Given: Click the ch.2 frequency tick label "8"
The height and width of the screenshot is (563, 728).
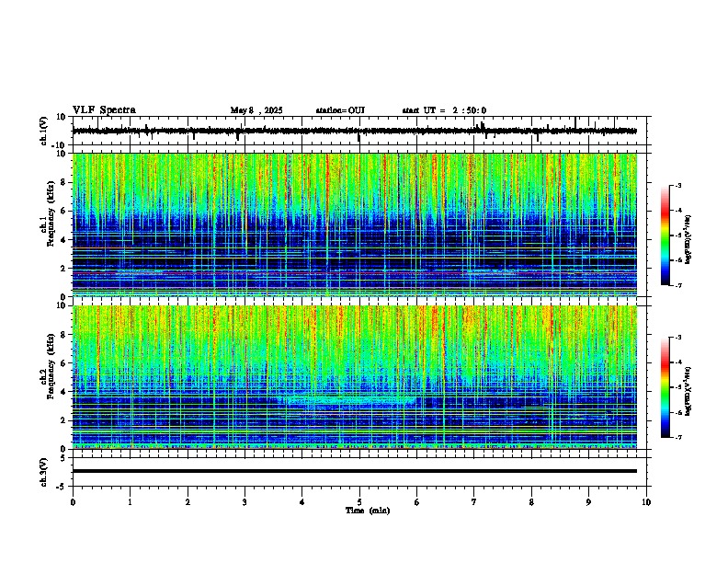Looking at the screenshot, I should click(x=63, y=335).
